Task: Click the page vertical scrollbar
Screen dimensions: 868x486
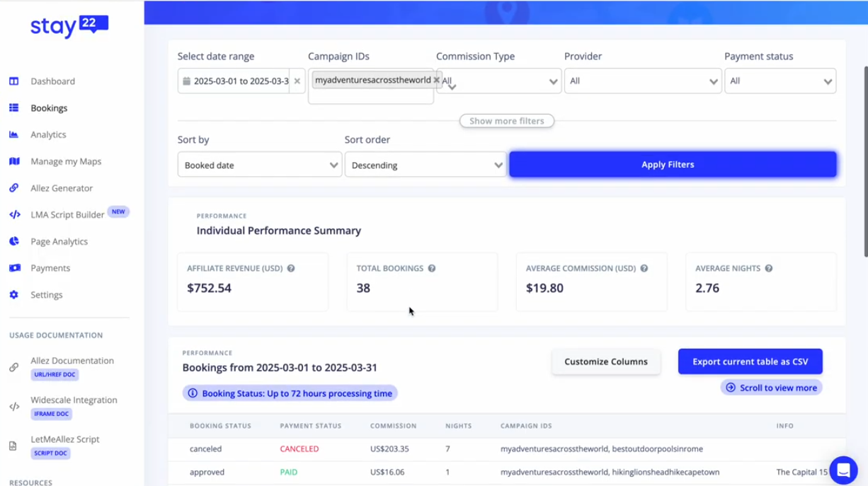Action: (x=864, y=163)
